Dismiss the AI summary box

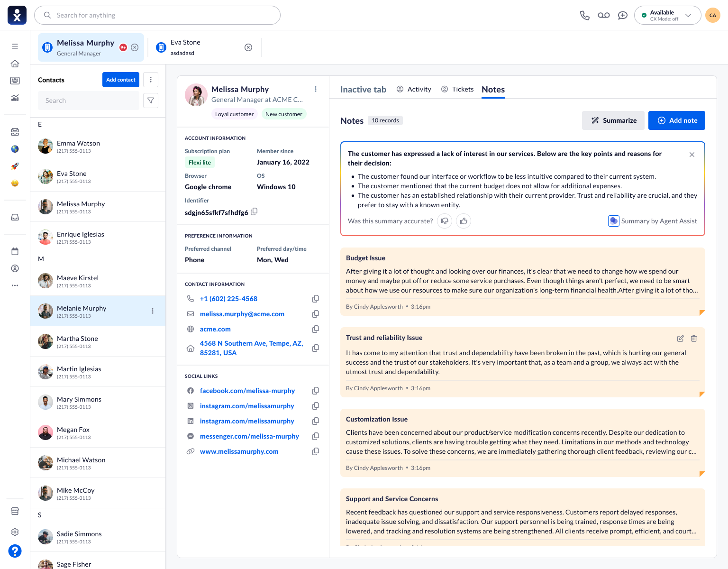tap(692, 155)
